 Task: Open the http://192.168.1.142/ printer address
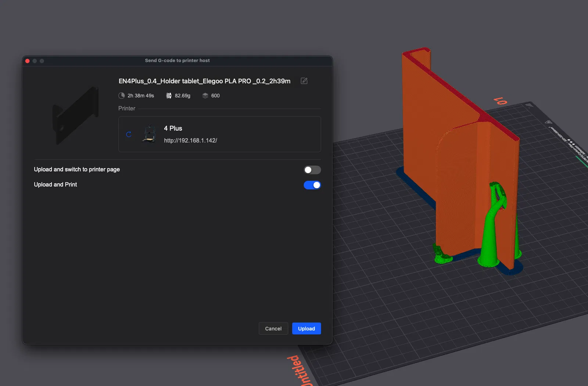click(190, 140)
